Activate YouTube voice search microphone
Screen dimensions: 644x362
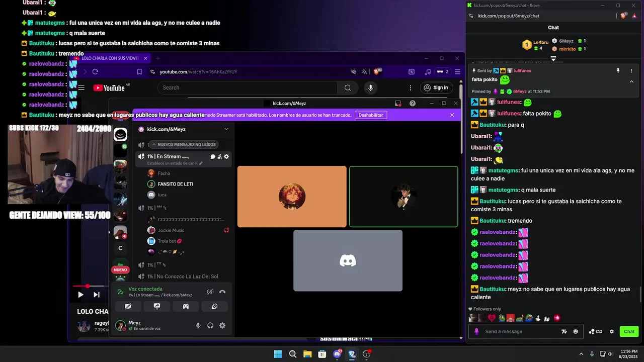tap(371, 87)
